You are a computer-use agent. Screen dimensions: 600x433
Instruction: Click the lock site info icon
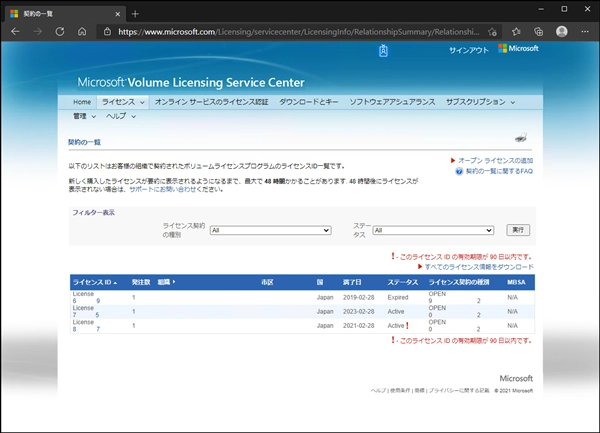click(108, 32)
